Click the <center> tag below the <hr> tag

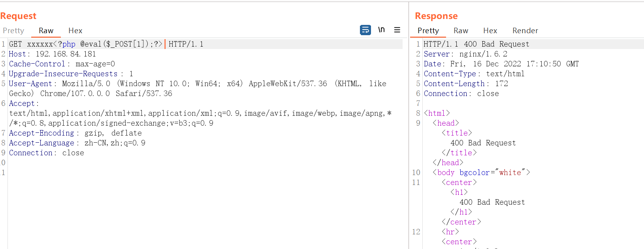[459, 241]
